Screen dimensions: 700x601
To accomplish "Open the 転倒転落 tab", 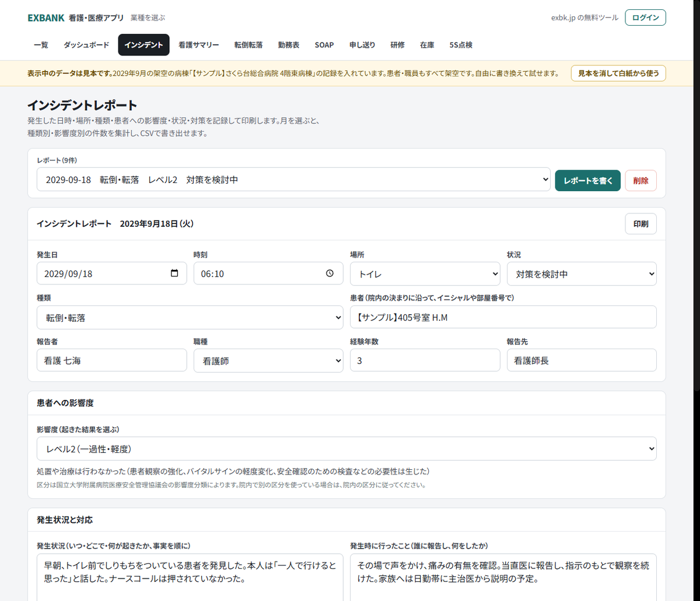I will pos(249,45).
